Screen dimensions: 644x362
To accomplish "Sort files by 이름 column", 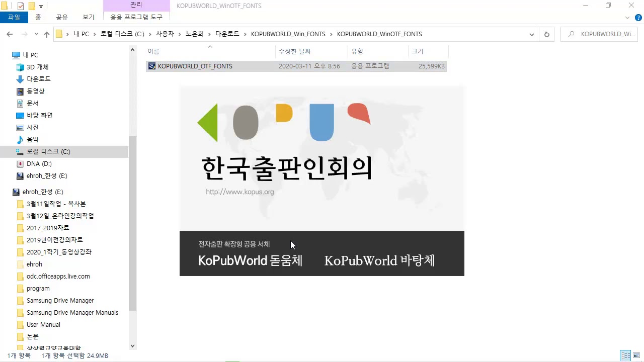I will pos(210,51).
